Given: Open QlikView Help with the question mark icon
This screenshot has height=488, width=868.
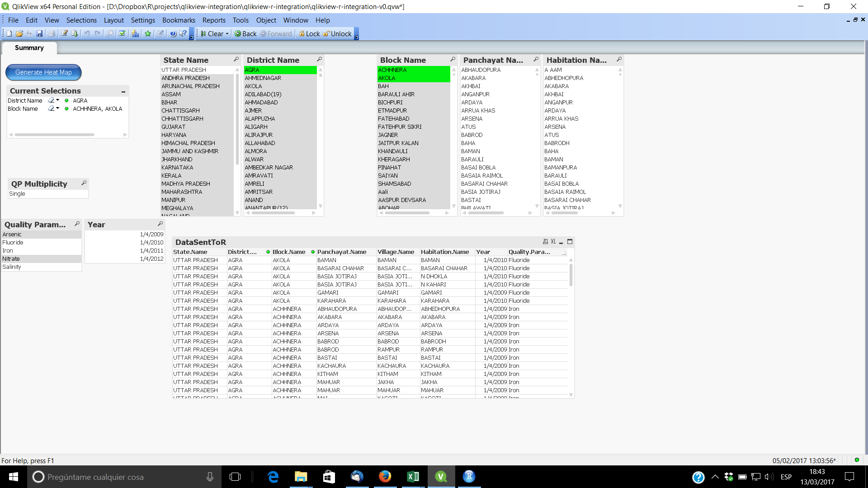Looking at the screenshot, I should click(x=173, y=33).
